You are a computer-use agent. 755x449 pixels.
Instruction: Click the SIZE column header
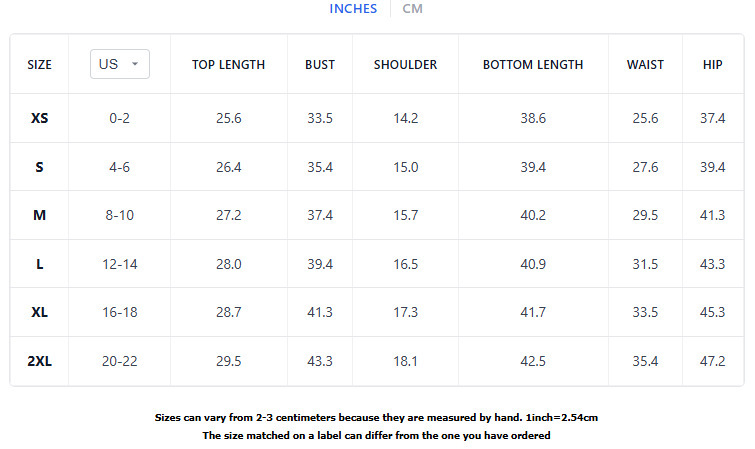(40, 65)
